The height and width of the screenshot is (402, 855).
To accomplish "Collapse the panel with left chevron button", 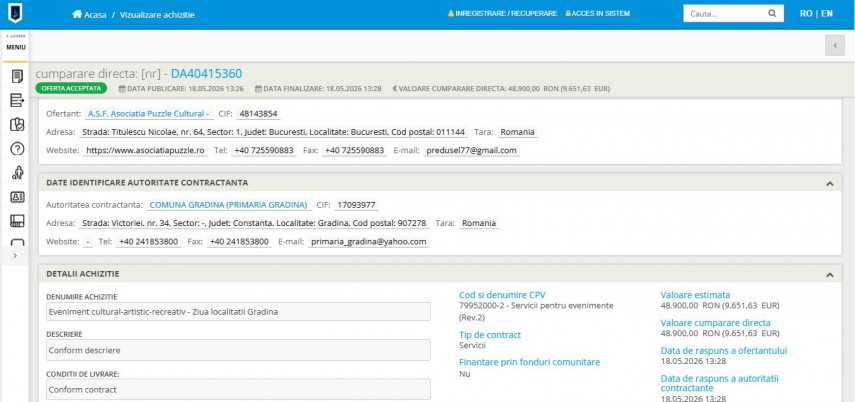I will [834, 46].
